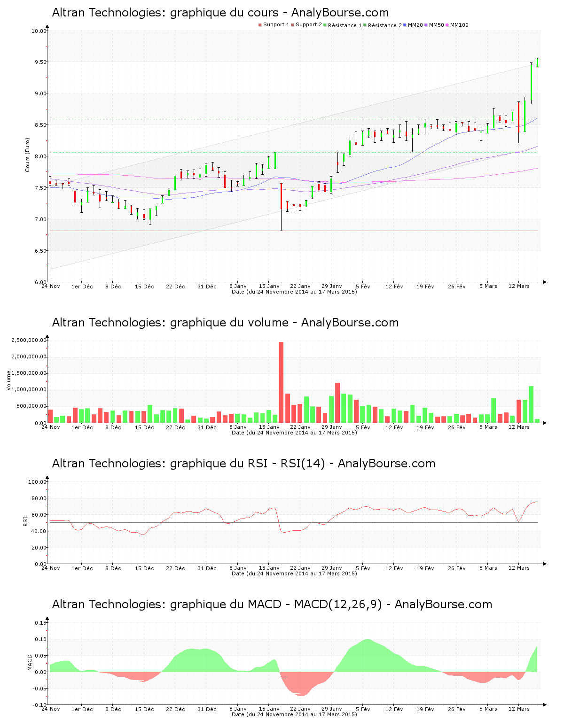
Task: Click the 500,000.00 volume axis value
Action: 32,406
